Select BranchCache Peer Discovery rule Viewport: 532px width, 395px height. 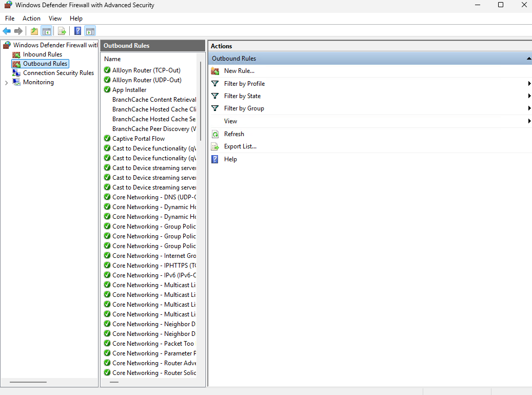pos(154,129)
